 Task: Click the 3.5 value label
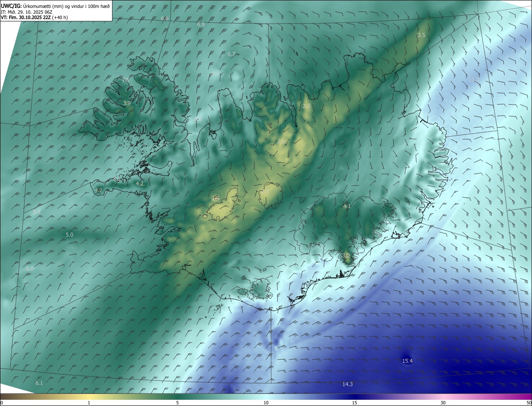(x=421, y=35)
